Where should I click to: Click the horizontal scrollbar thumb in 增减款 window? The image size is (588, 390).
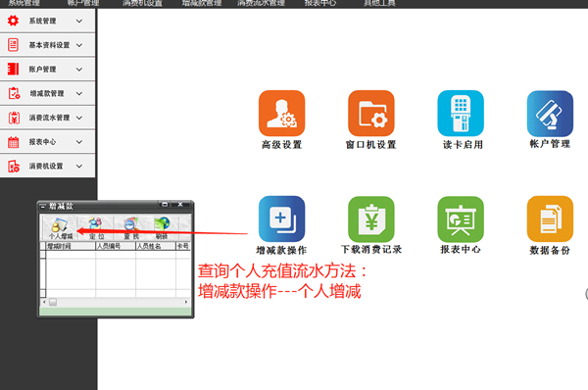[x=53, y=302]
